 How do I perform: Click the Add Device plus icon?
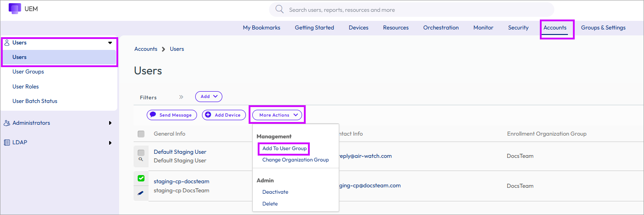(x=208, y=115)
